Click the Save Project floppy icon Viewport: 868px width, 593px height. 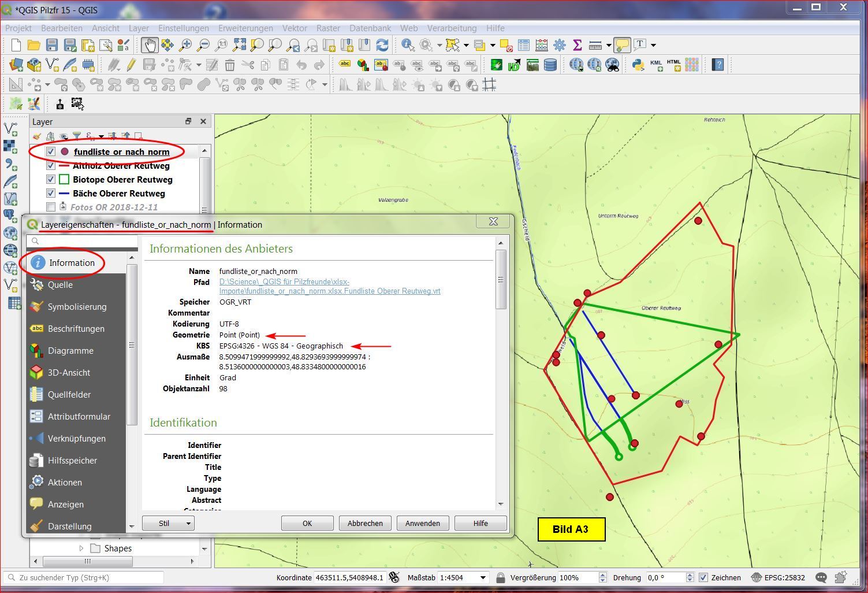pyautogui.click(x=52, y=45)
